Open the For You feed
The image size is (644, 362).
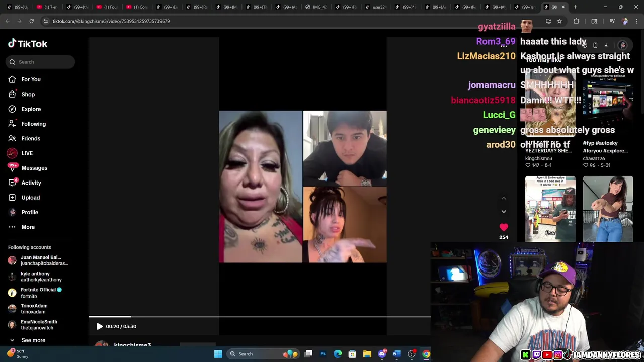point(31,79)
